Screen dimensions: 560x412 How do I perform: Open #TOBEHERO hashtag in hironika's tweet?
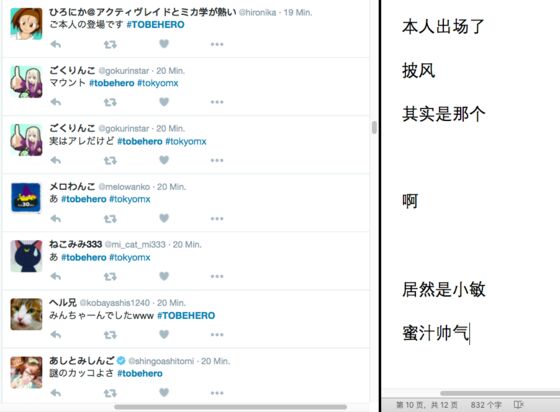[155, 25]
